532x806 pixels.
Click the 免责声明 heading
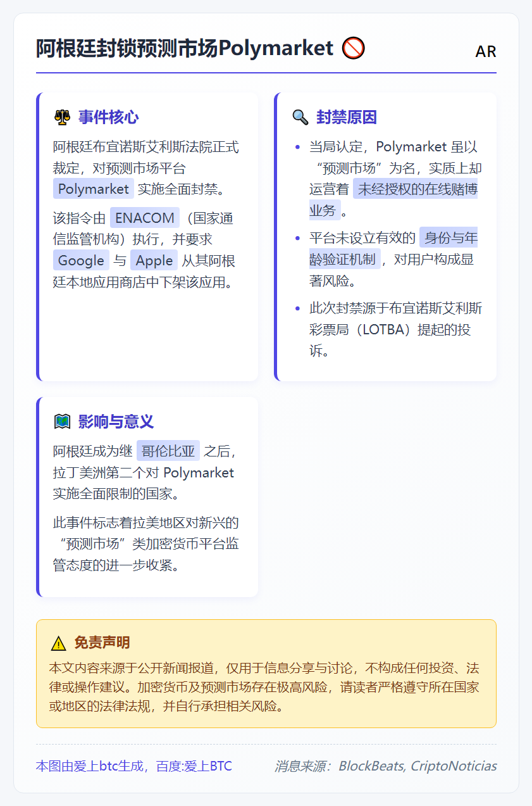[x=102, y=643]
